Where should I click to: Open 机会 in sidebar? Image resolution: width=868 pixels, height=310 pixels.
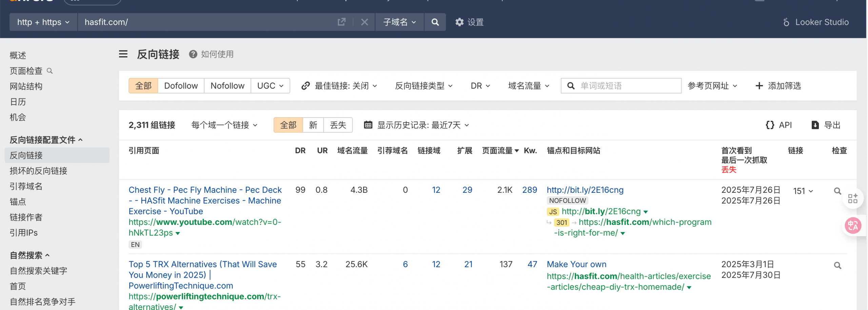coord(18,117)
